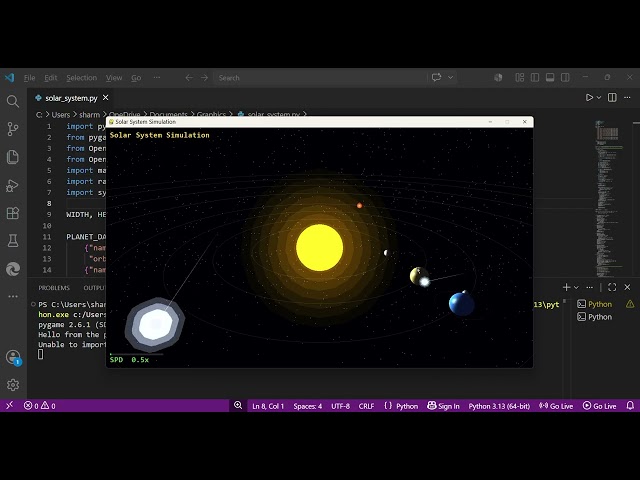
Task: Open the Testing flask view
Action: (x=13, y=241)
